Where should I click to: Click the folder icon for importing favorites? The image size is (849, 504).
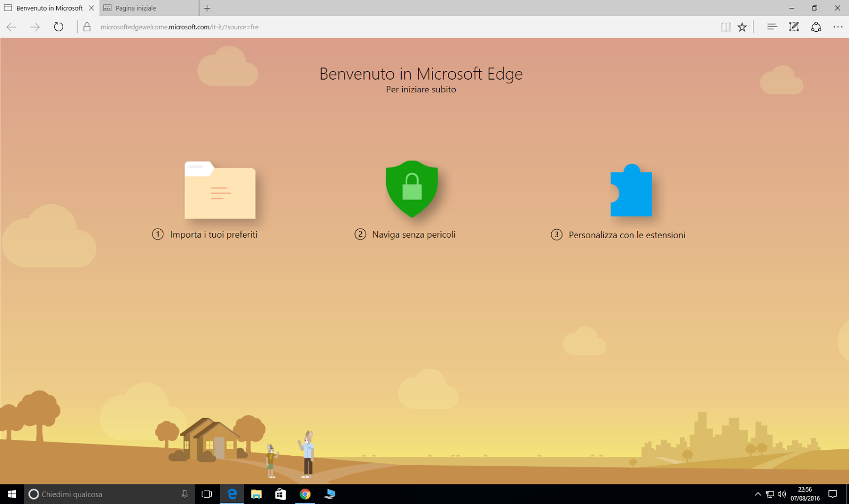220,190
